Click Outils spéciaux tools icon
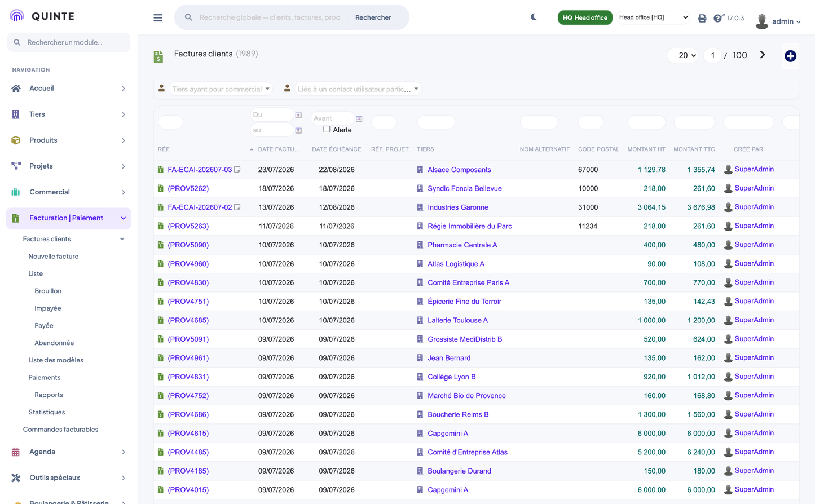Image resolution: width=815 pixels, height=504 pixels. pyautogui.click(x=16, y=478)
